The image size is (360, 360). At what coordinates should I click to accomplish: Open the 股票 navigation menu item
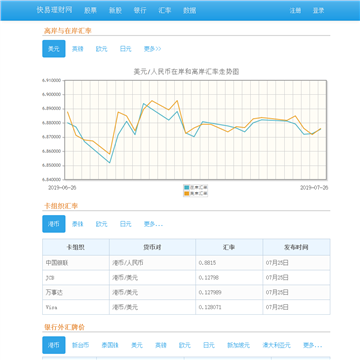pos(90,10)
